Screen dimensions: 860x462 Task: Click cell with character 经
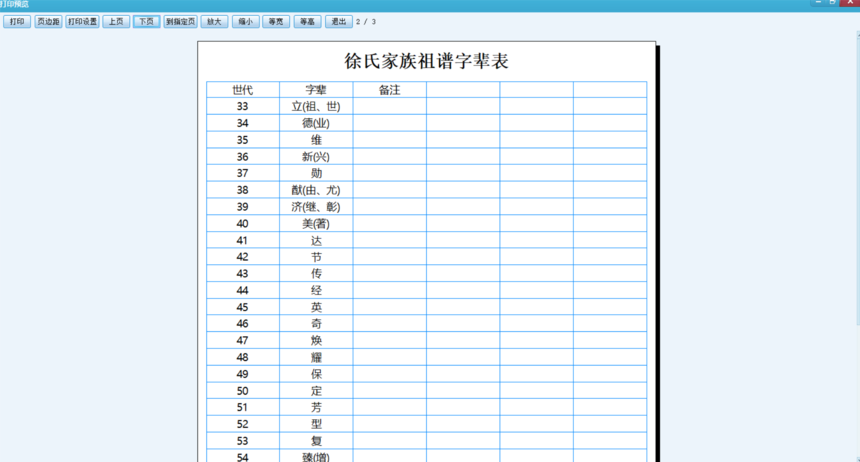(316, 291)
